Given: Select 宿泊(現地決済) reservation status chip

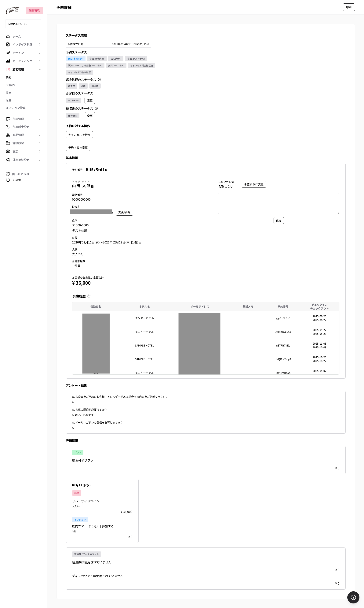Looking at the screenshot, I should (x=97, y=59).
